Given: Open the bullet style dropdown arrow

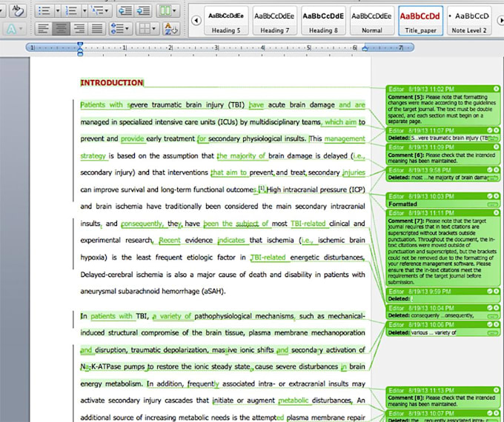Looking at the screenshot, I should tap(58, 11).
